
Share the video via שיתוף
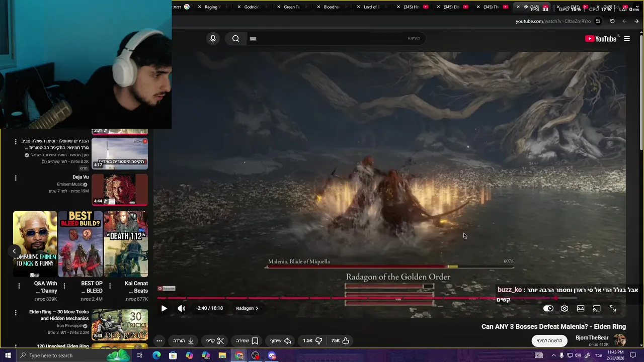(281, 341)
